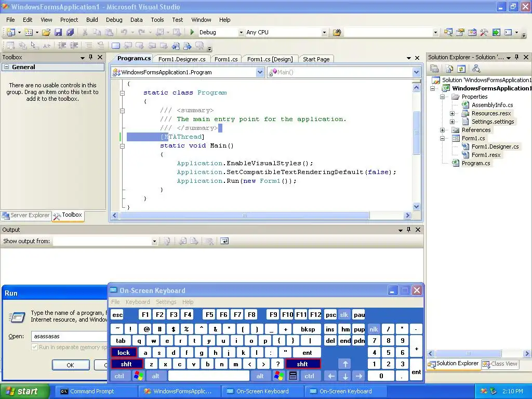Click the Solution Explorer Properties icon
This screenshot has width=532, height=399.
[434, 69]
